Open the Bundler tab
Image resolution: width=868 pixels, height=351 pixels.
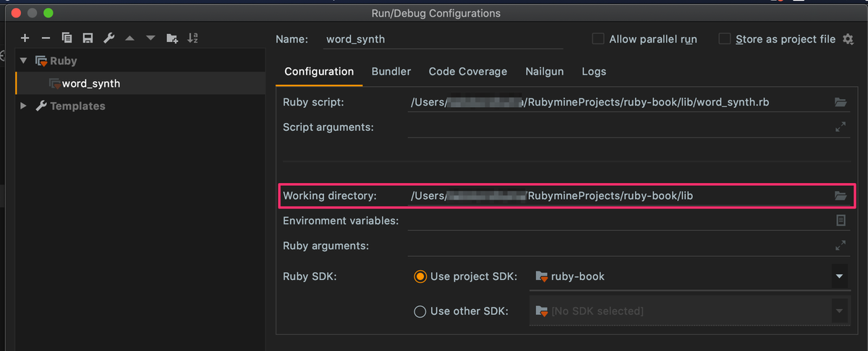click(391, 72)
